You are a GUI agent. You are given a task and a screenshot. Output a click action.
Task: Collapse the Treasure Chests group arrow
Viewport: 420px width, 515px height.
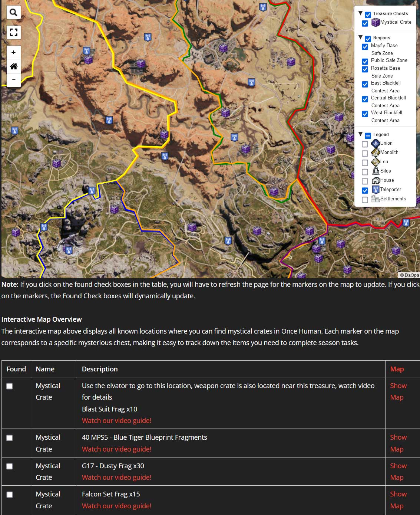(x=360, y=13)
